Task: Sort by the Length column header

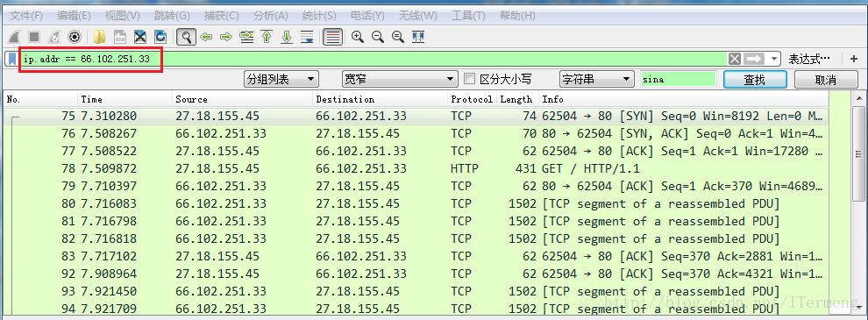Action: pos(517,100)
